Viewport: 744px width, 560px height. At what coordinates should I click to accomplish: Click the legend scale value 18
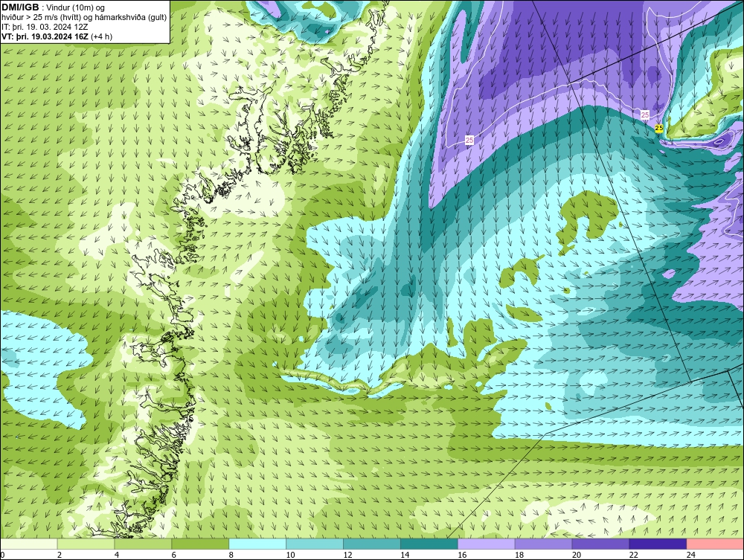519,555
